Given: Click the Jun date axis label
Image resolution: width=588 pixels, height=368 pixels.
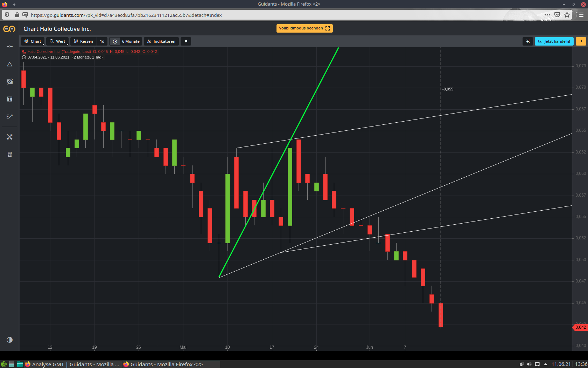Looking at the screenshot, I should [370, 347].
